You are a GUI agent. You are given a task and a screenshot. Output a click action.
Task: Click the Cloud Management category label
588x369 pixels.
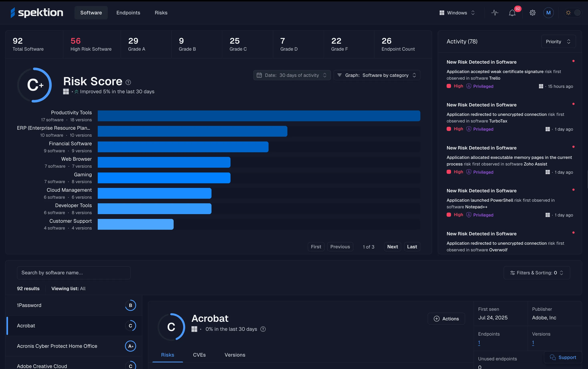coord(69,190)
